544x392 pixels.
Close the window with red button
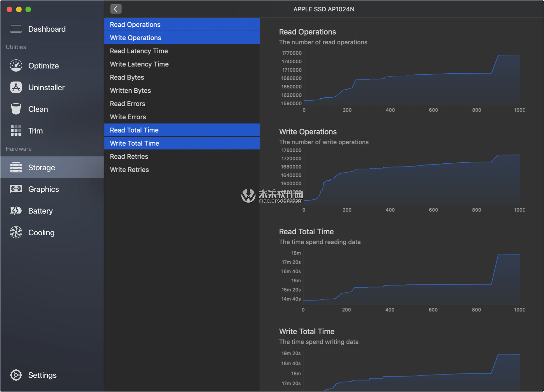point(9,9)
